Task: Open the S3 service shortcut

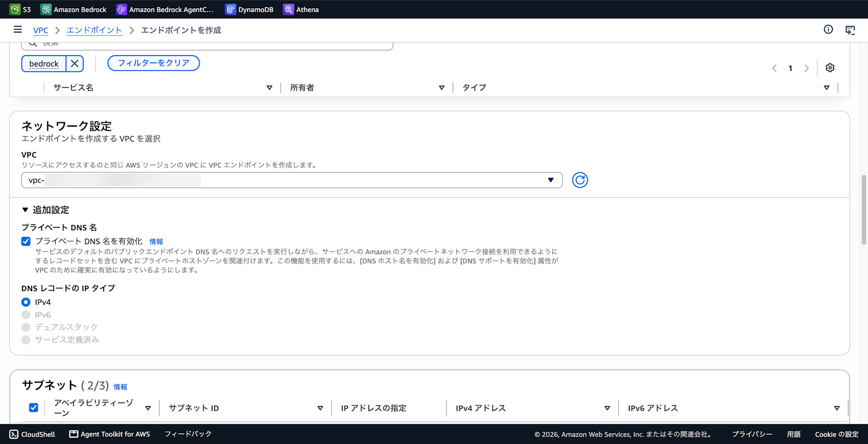Action: click(x=20, y=9)
